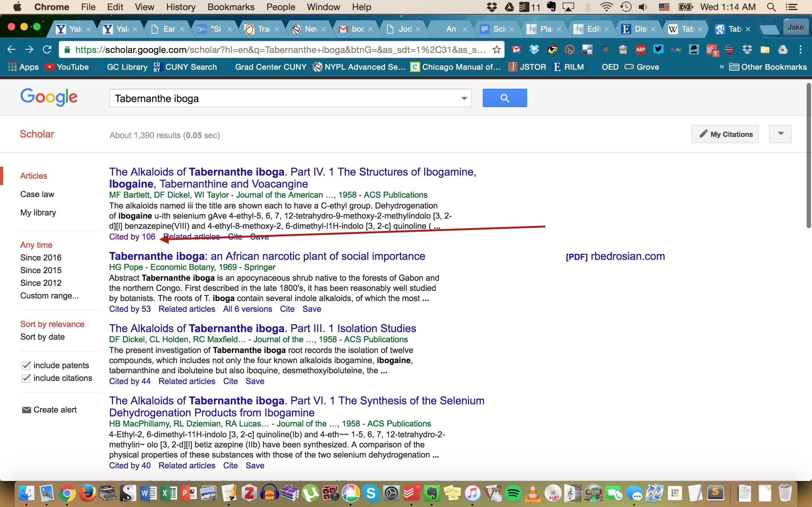This screenshot has height=507, width=812.
Task: Click the blue search magnifier button
Action: coord(504,98)
